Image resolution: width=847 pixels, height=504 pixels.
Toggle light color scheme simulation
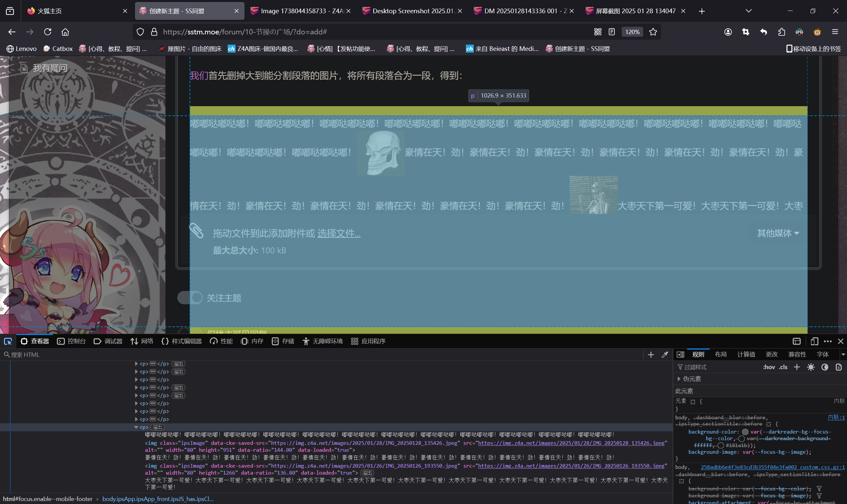coord(811,367)
